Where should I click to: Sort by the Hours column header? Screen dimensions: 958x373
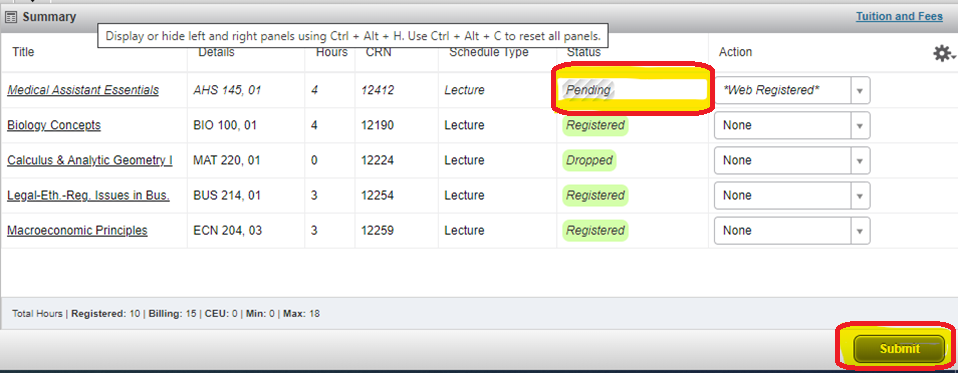pyautogui.click(x=332, y=53)
